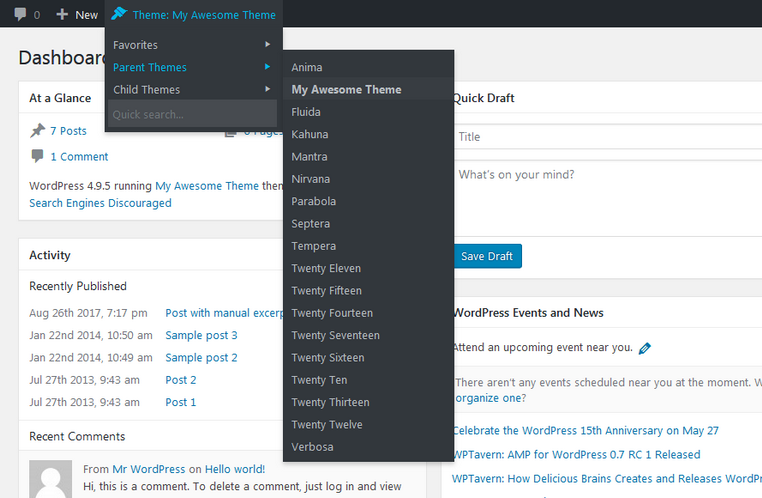Select the Mantra theme
This screenshot has width=762, height=498.
(x=368, y=156)
